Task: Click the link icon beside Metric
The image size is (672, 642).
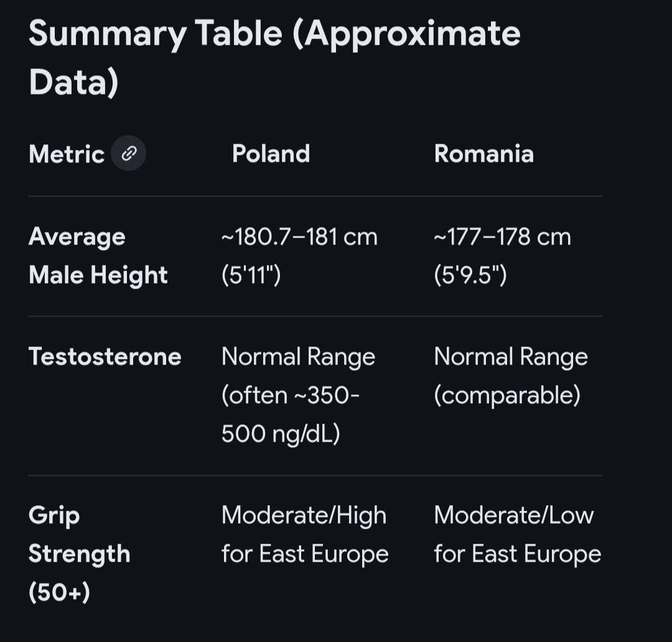Action: click(x=129, y=153)
